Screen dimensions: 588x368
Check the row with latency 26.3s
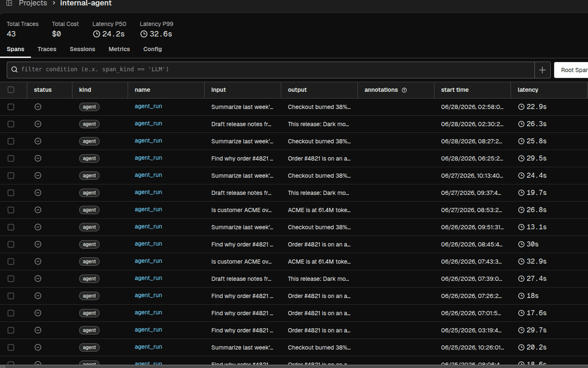(11, 124)
